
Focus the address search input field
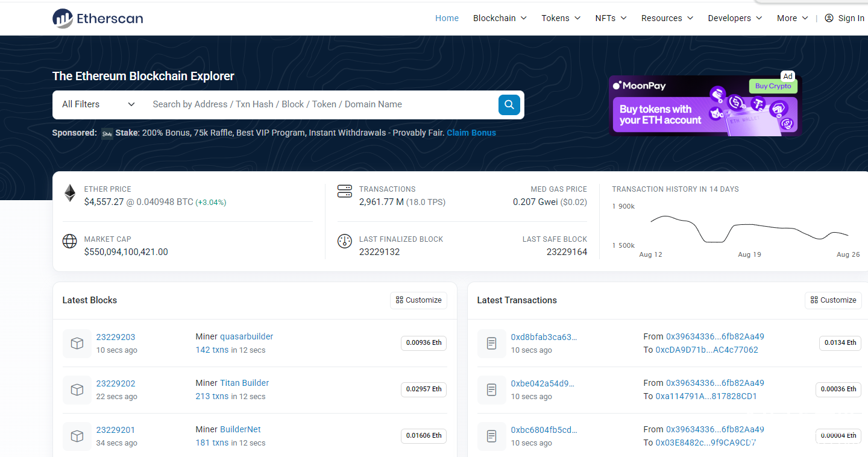point(319,104)
